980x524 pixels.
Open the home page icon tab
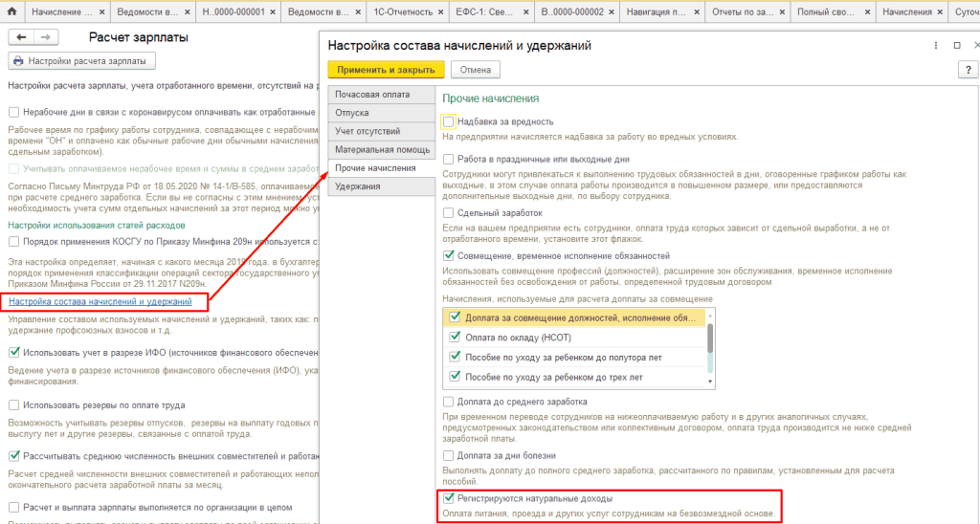click(x=11, y=11)
